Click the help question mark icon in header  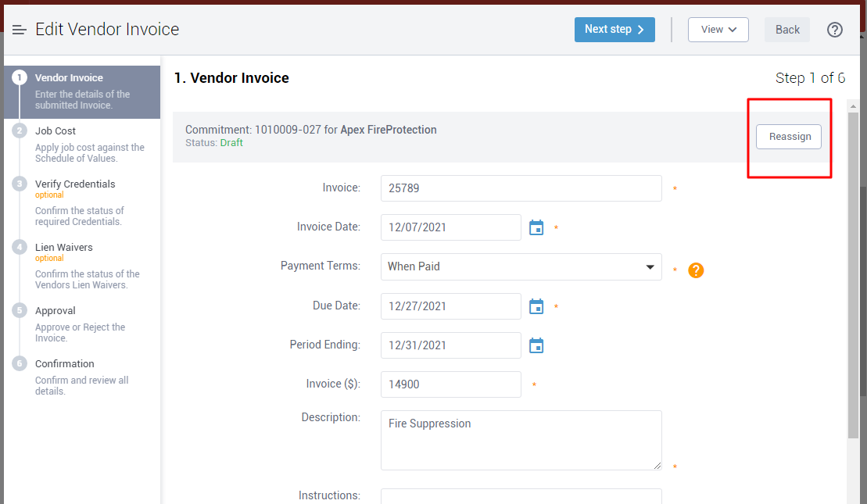[835, 30]
